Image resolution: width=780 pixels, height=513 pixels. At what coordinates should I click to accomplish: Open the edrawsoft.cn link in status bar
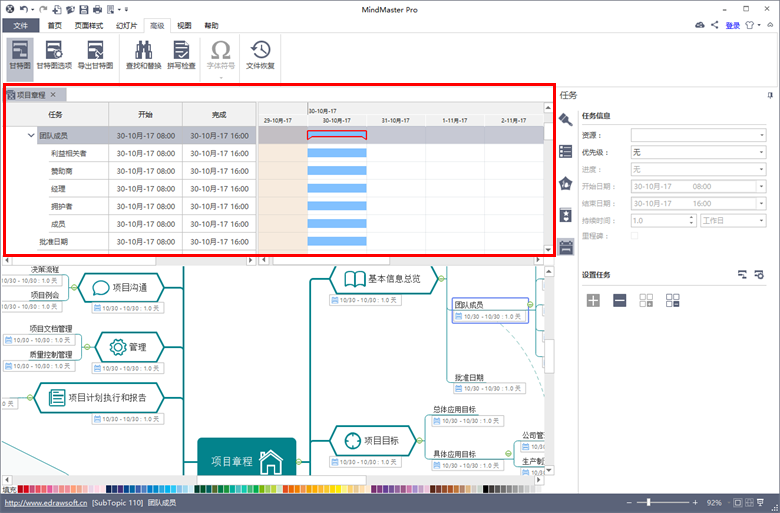(46, 503)
